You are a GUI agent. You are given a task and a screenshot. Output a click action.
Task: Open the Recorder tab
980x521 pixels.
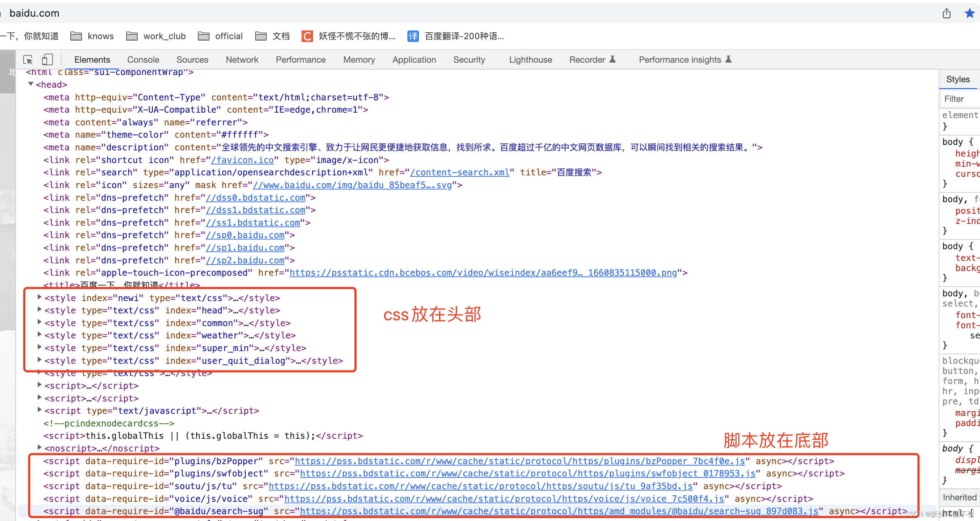click(x=592, y=60)
